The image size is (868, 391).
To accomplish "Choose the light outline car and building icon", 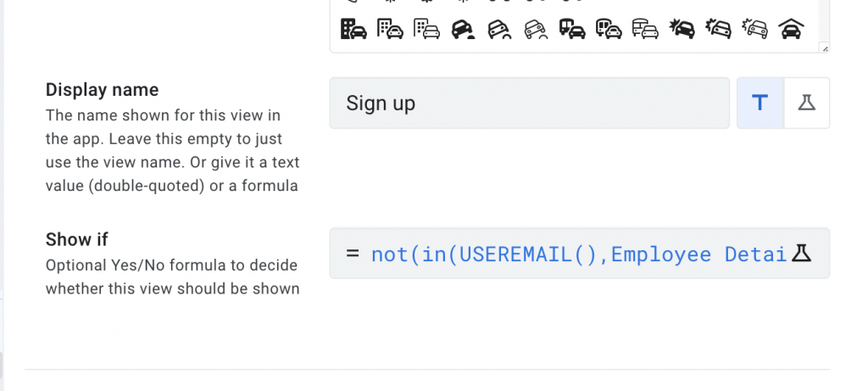I will [x=426, y=29].
